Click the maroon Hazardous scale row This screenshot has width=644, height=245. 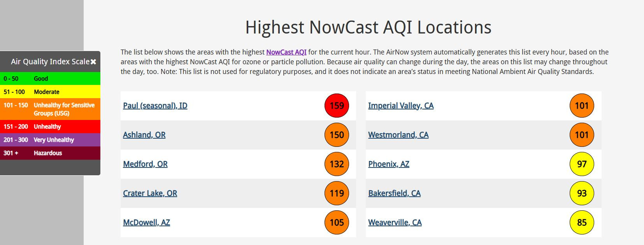click(50, 153)
